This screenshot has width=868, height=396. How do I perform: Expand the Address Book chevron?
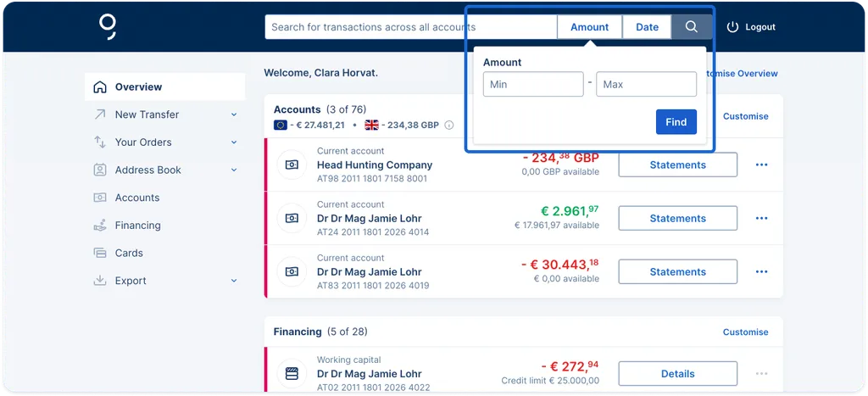point(234,170)
